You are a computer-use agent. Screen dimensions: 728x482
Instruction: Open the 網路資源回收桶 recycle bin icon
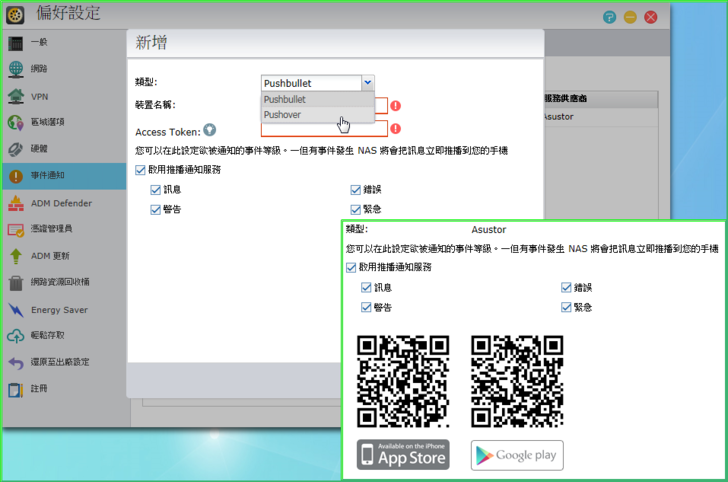16,283
